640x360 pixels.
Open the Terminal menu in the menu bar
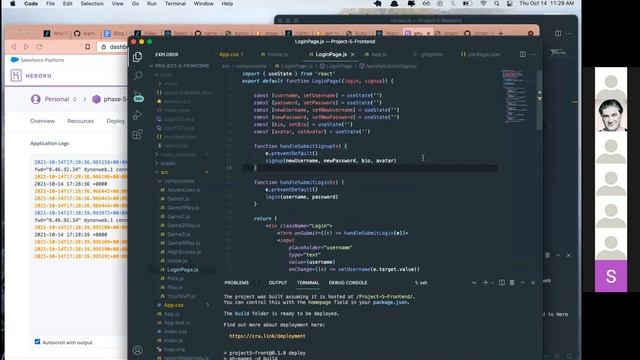(x=175, y=4)
